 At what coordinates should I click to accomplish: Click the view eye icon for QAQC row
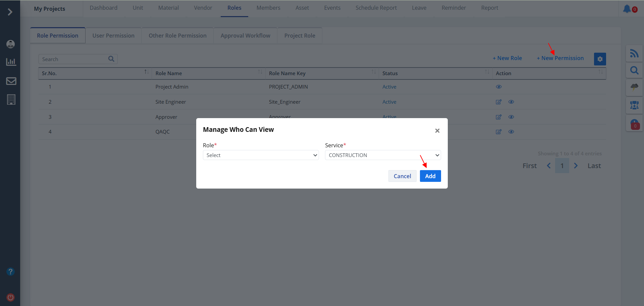(511, 132)
